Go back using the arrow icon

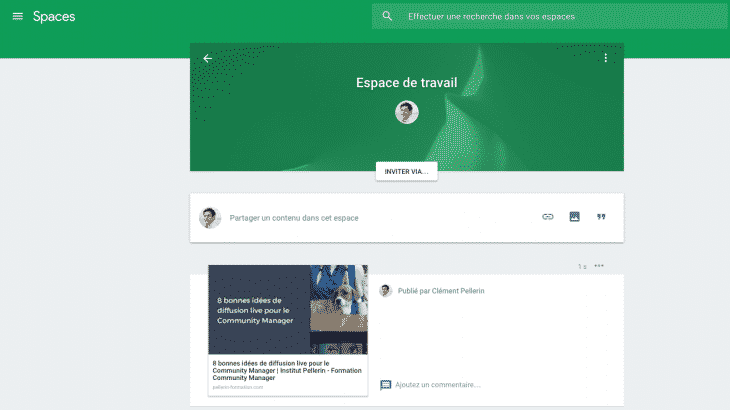tap(208, 59)
